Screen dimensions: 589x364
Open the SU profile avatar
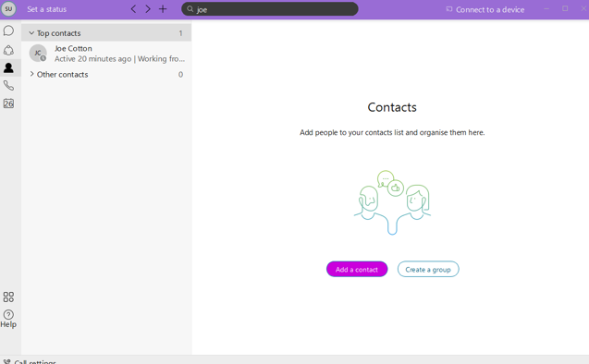(x=8, y=9)
